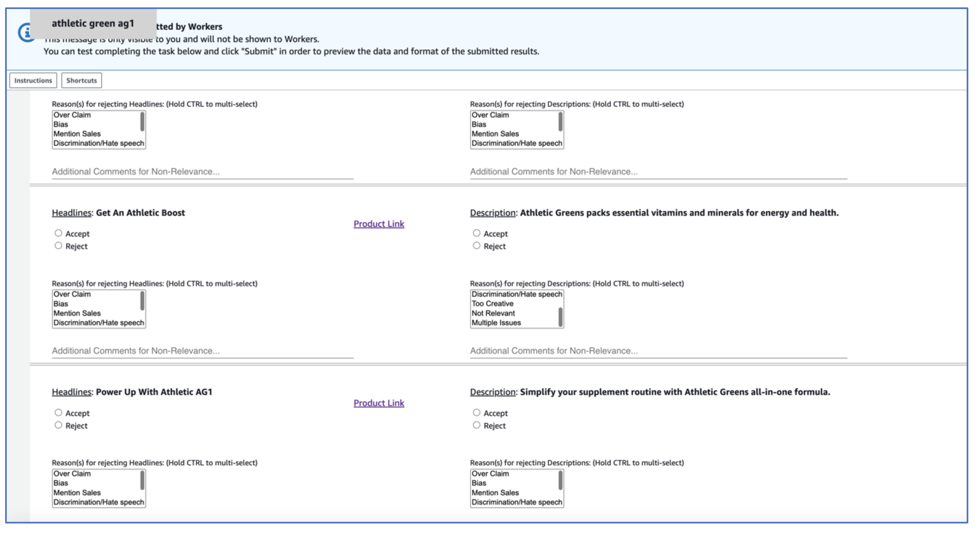The image size is (980, 533).
Task: Accept the 'Get An Athletic Boost' headline
Action: (58, 233)
